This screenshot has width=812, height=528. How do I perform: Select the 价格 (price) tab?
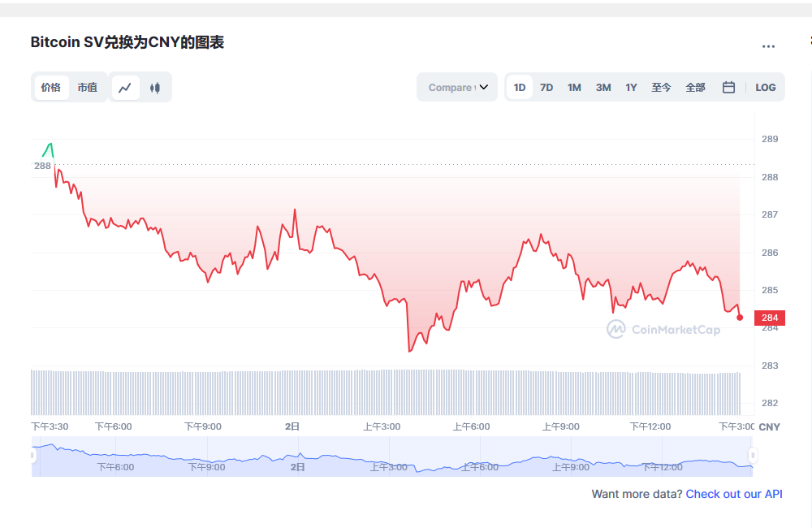coord(51,88)
